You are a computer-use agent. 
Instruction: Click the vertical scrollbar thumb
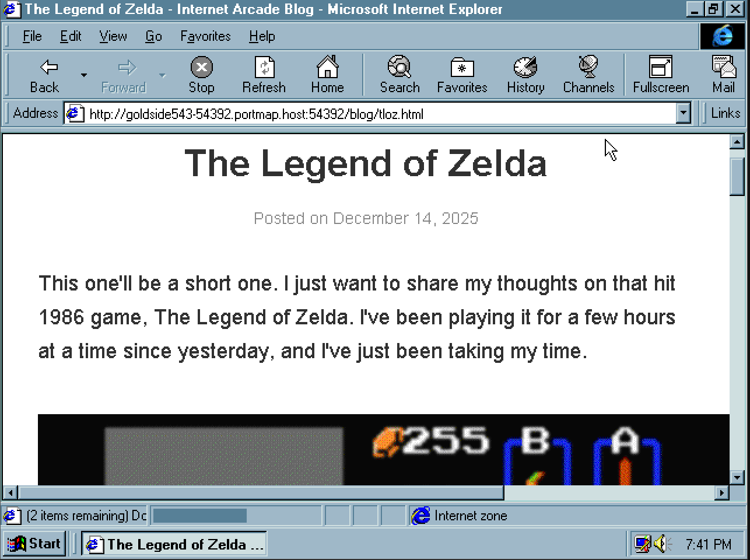pyautogui.click(x=737, y=177)
